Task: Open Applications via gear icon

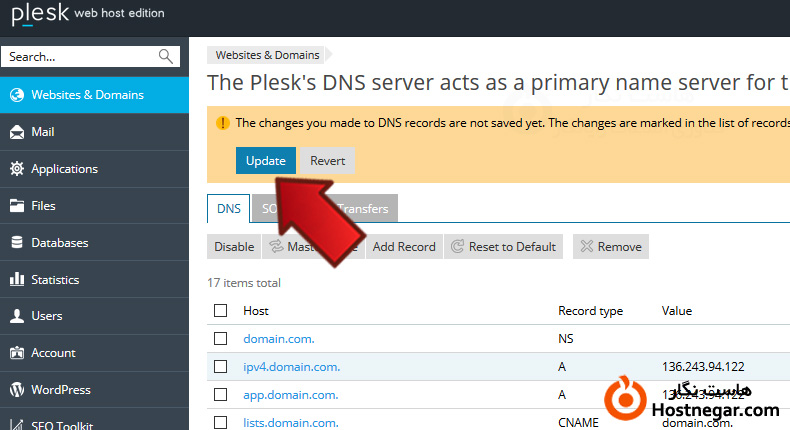Action: click(x=16, y=169)
